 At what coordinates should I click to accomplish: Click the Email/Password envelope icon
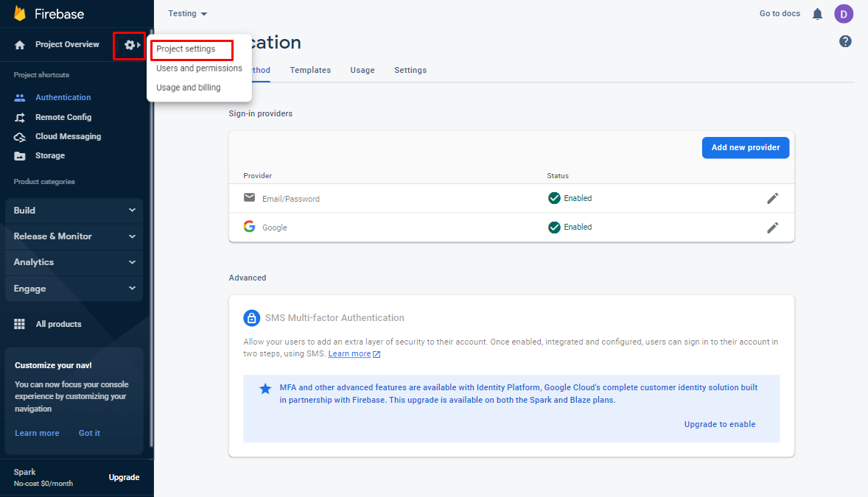[250, 197]
